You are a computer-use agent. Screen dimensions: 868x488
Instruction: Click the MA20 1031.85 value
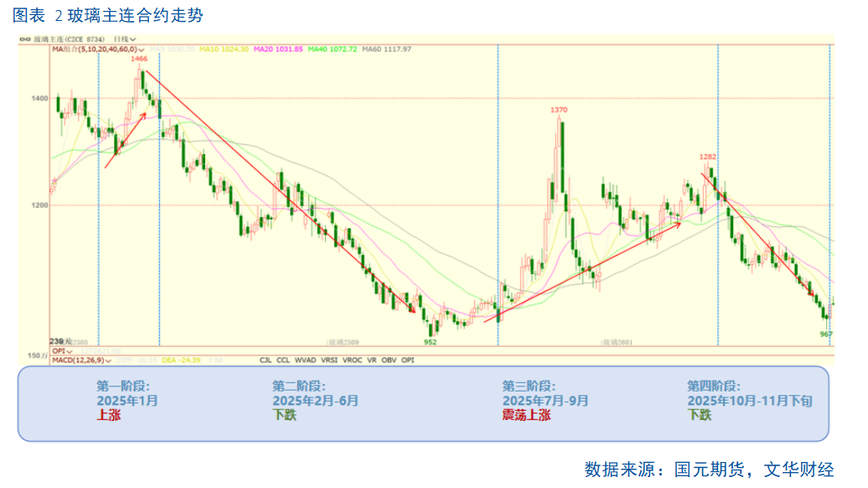pos(278,49)
